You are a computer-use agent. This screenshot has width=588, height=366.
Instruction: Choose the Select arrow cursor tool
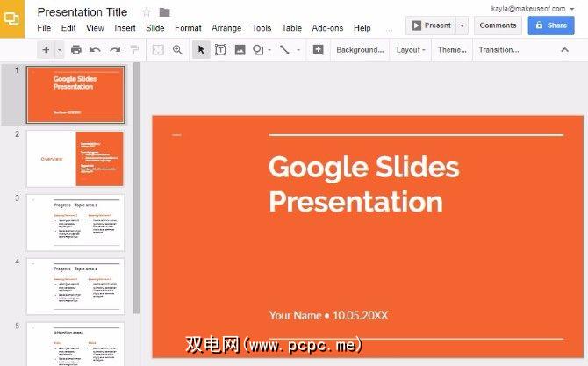201,49
